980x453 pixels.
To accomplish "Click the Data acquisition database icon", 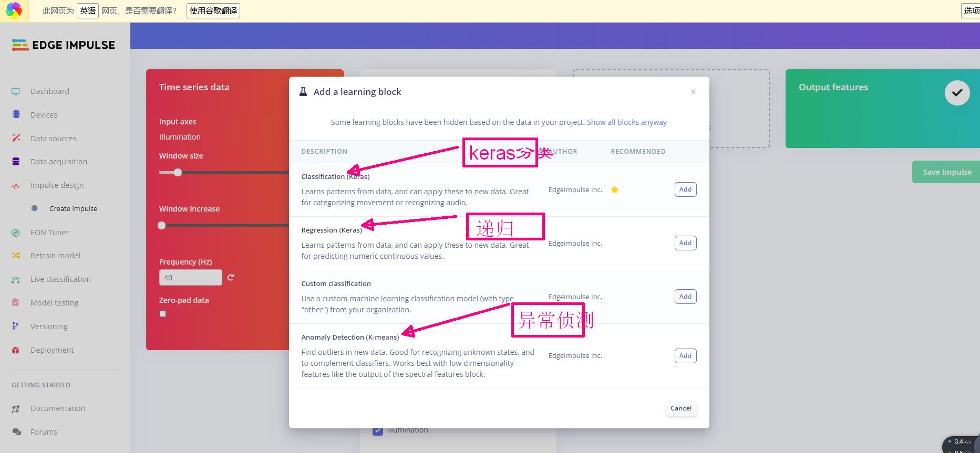I will [x=16, y=162].
